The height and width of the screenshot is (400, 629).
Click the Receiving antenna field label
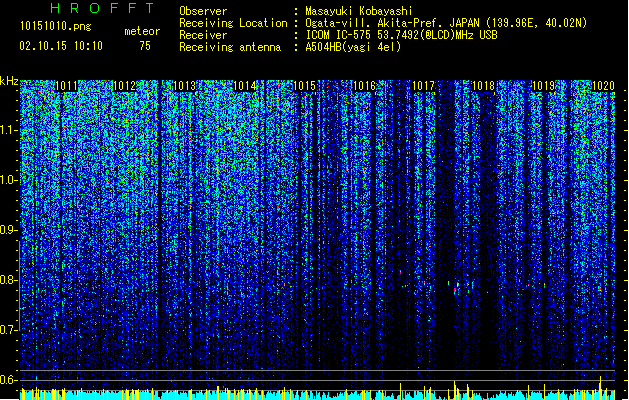(230, 47)
